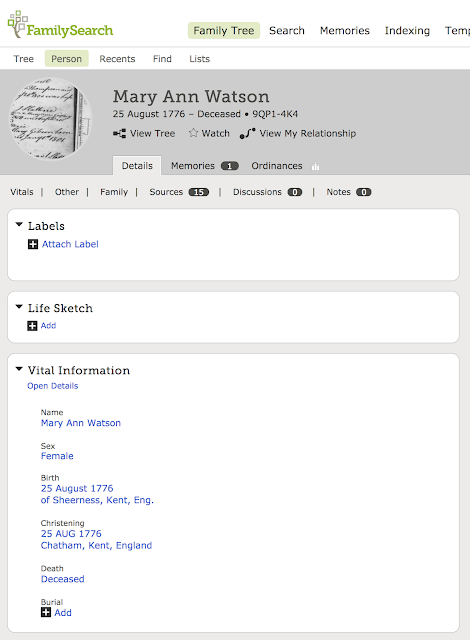Viewport: 470px width, 640px height.
Task: Collapse the Vital Information section
Action: pyautogui.click(x=19, y=369)
